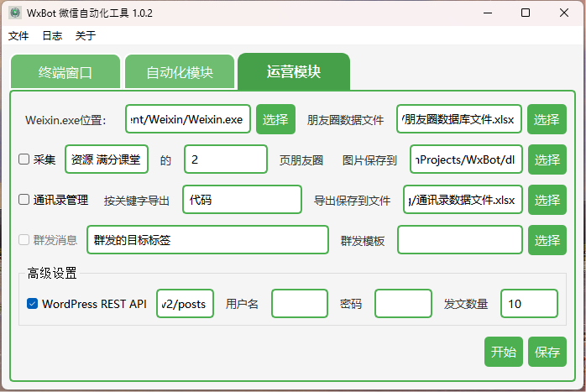Click 选择 button for 图片保存到 folder
Image resolution: width=586 pixels, height=392 pixels.
547,159
